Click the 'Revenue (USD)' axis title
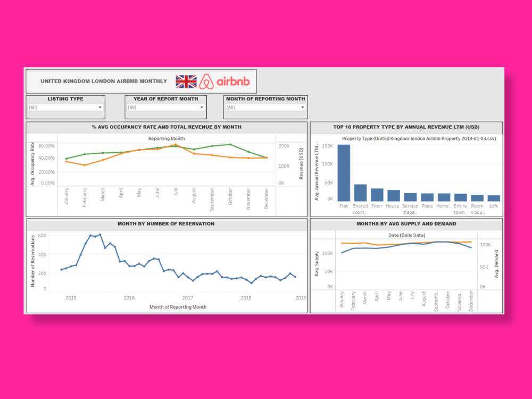This screenshot has width=532, height=399. (x=301, y=163)
